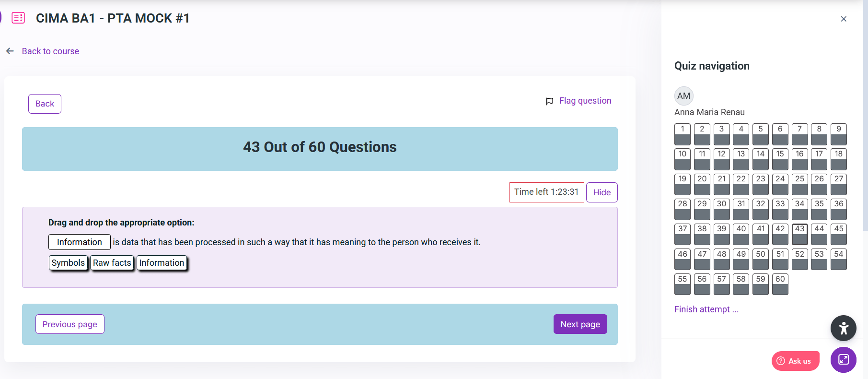Select the Raw facts answer option
Image resolution: width=868 pixels, height=379 pixels.
tap(112, 263)
